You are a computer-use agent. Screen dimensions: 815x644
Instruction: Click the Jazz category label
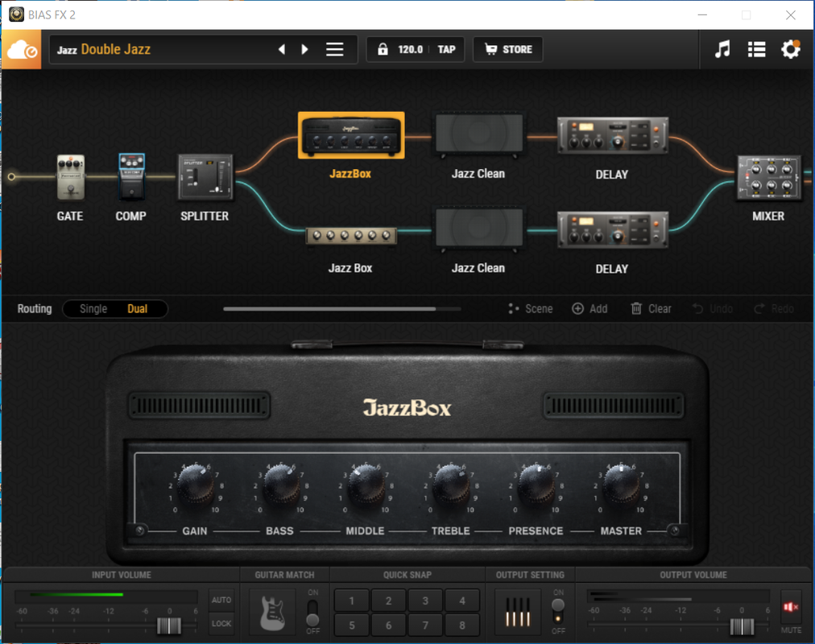(x=67, y=50)
